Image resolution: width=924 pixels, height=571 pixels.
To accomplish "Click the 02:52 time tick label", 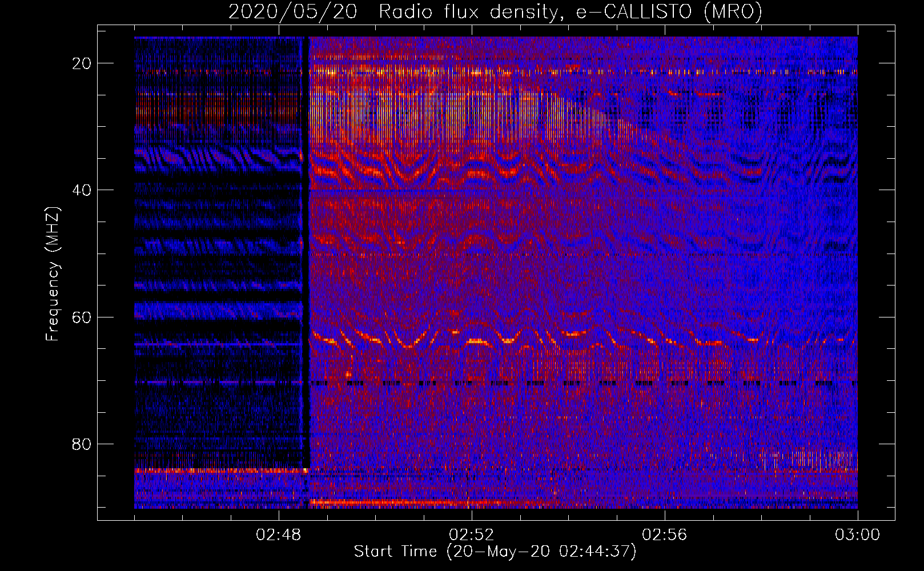I will coord(472,535).
